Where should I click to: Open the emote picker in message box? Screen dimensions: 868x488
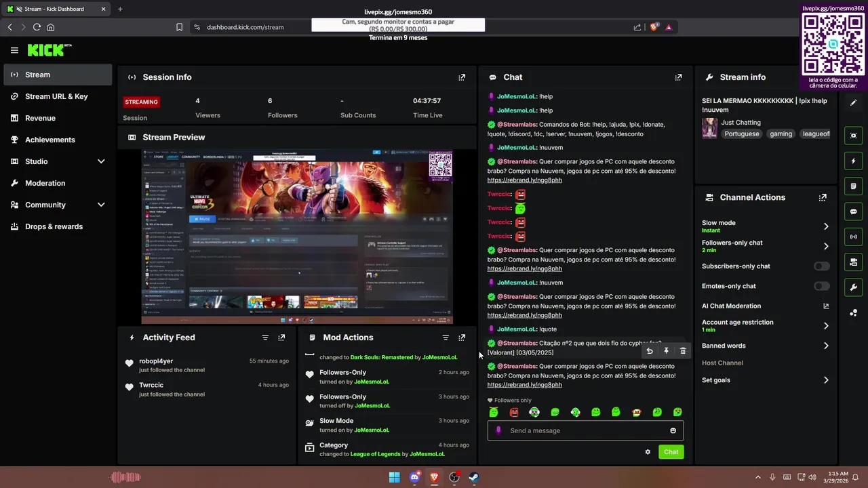(673, 430)
